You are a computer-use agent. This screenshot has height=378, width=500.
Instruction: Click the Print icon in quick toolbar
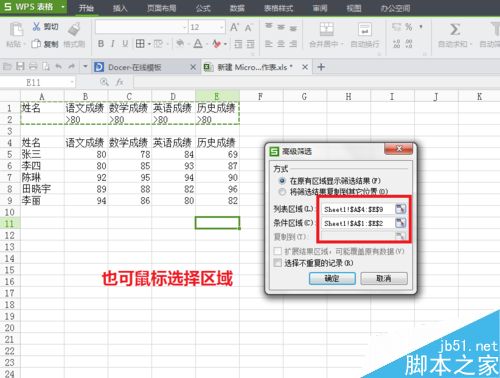33,67
